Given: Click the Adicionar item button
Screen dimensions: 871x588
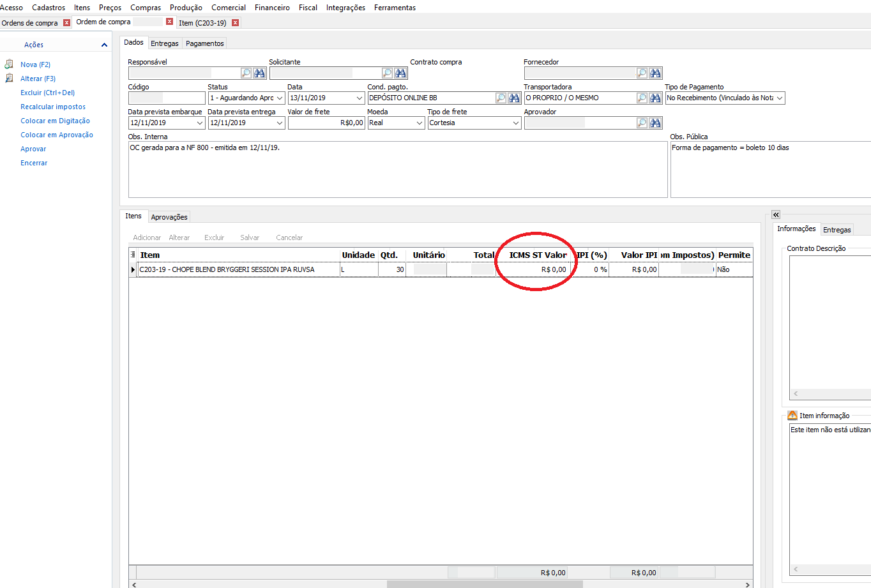Looking at the screenshot, I should 147,237.
